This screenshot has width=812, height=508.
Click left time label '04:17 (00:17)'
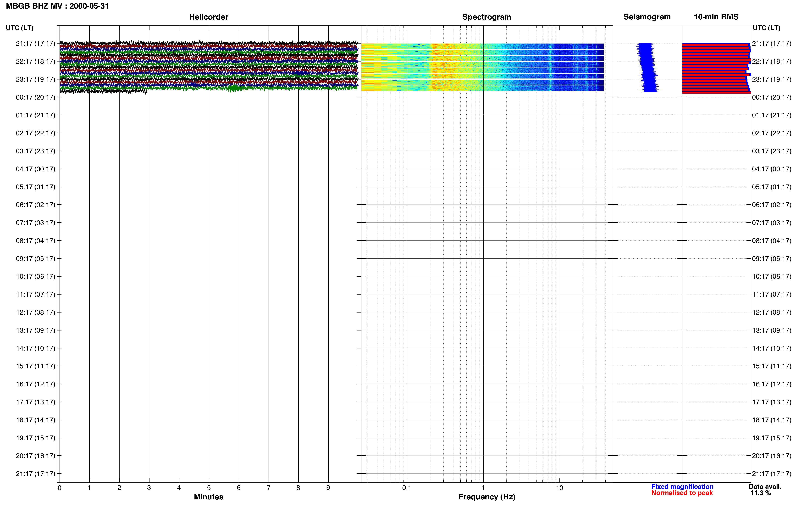35,169
